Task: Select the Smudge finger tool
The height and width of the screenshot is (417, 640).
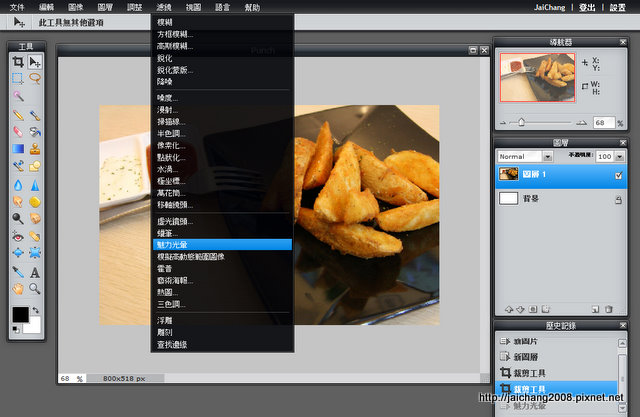Action: point(18,202)
